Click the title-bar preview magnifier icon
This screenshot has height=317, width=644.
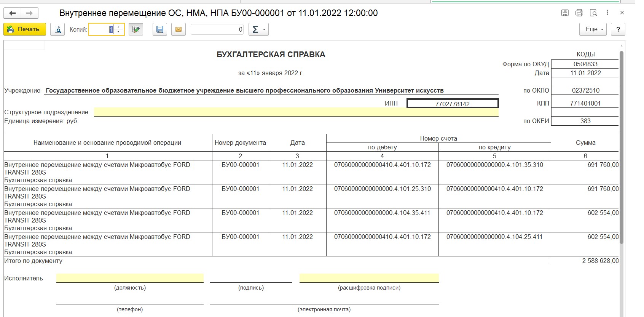coord(593,13)
